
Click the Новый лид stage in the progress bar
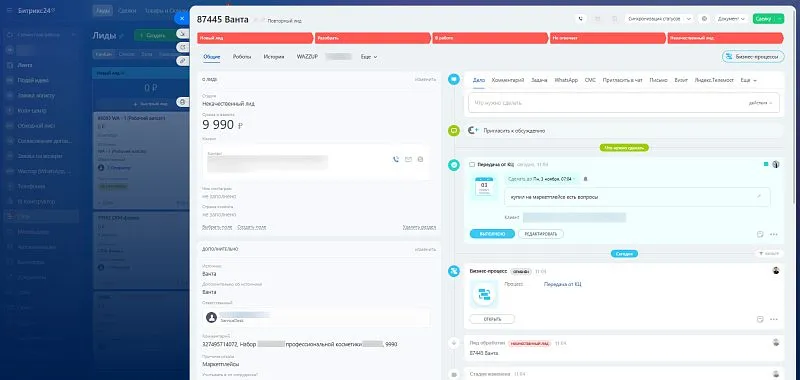(x=255, y=38)
